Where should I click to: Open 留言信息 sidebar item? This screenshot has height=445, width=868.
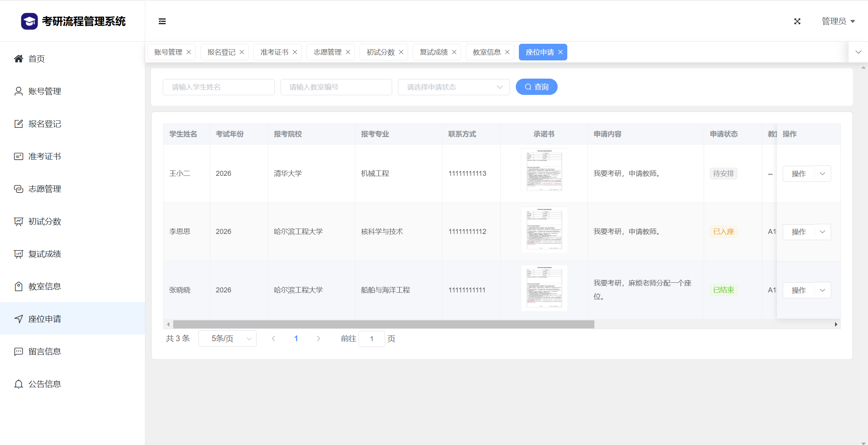pyautogui.click(x=44, y=352)
